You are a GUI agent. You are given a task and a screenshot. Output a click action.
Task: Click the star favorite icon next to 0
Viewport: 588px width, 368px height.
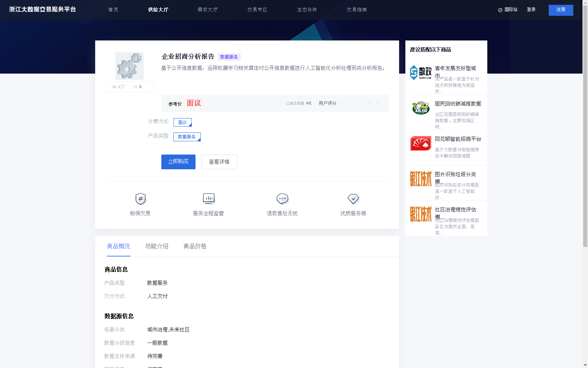136,87
